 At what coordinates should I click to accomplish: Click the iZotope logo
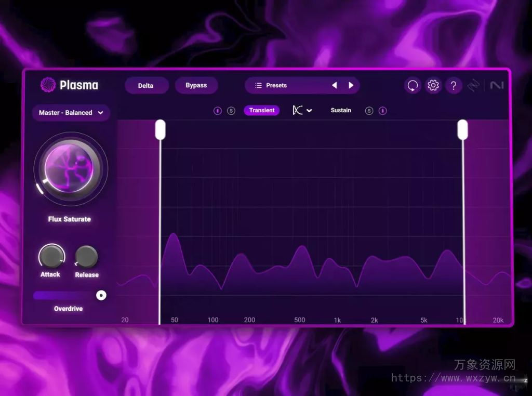click(474, 85)
